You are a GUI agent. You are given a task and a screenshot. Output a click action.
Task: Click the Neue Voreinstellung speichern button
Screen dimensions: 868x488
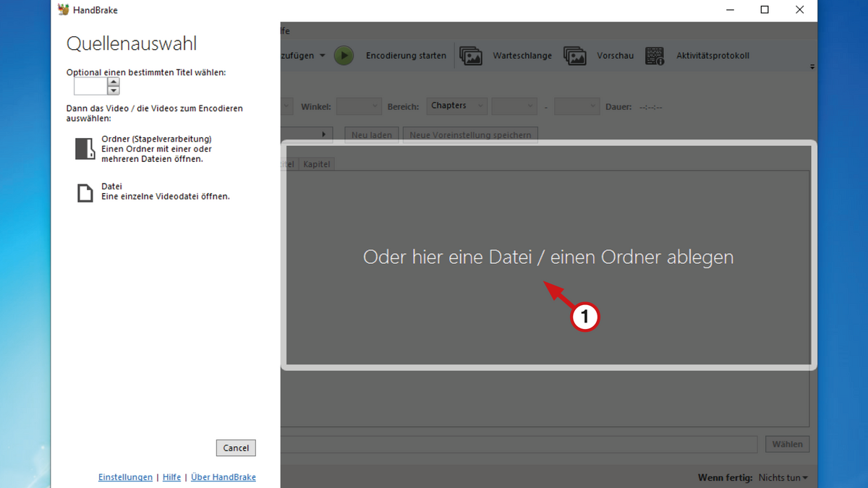tap(470, 135)
